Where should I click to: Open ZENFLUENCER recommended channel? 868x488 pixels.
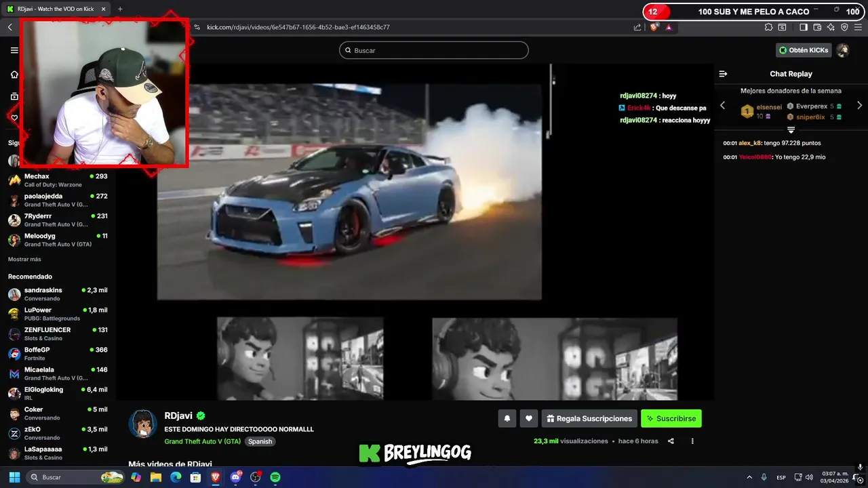coord(58,333)
